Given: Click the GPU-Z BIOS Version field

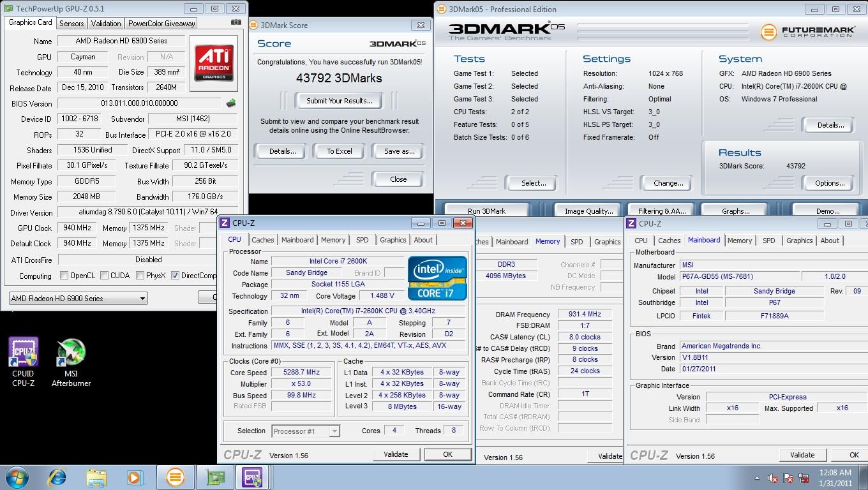Looking at the screenshot, I should [x=139, y=103].
